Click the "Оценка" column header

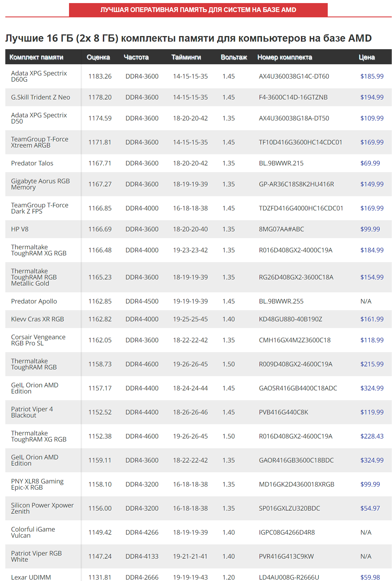pyautogui.click(x=98, y=57)
